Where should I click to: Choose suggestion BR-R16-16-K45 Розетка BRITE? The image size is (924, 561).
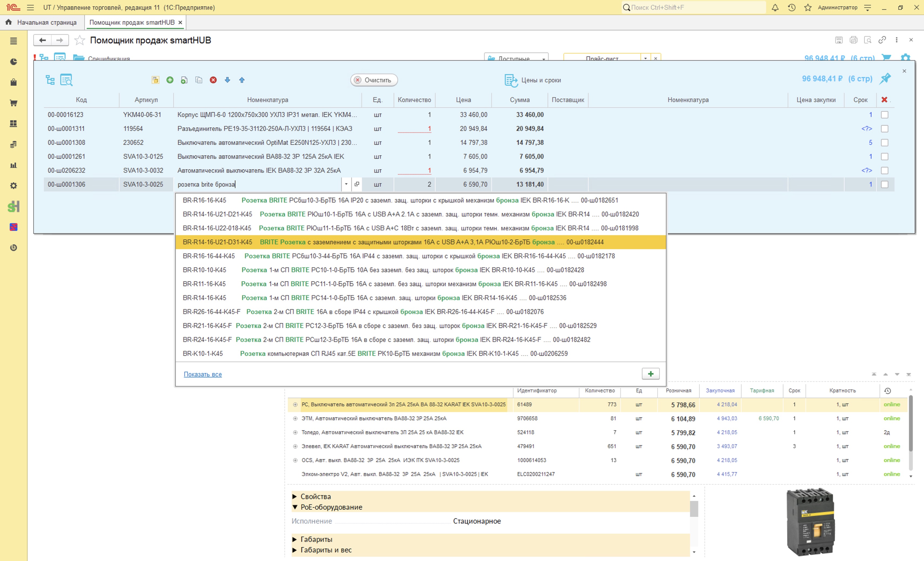point(421,200)
